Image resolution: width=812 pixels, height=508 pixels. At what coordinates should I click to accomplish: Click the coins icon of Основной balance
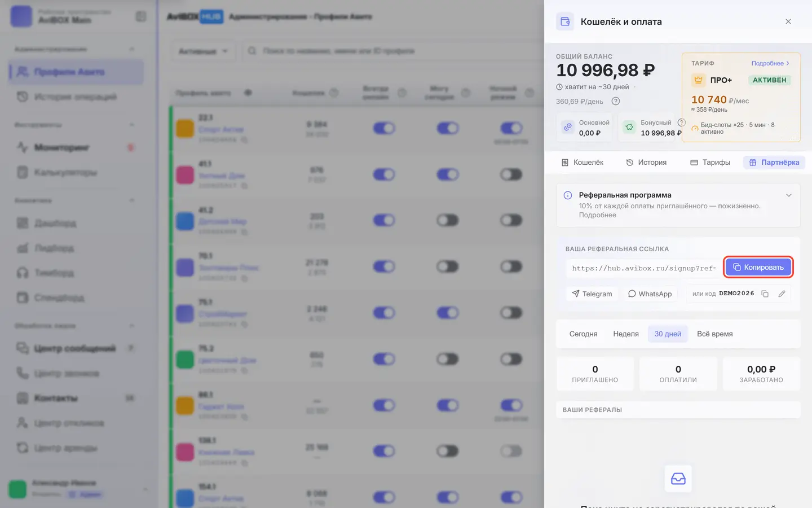568,128
